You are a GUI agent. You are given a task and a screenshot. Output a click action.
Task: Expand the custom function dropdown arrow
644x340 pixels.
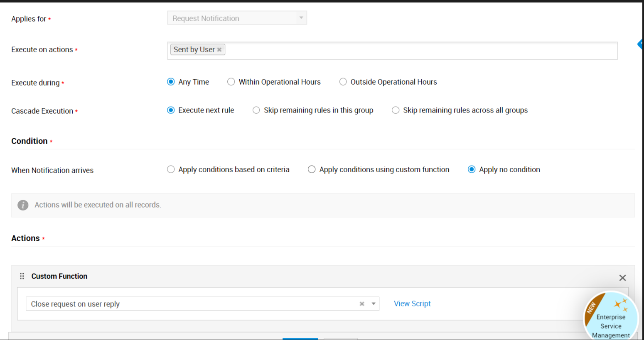[x=374, y=304]
